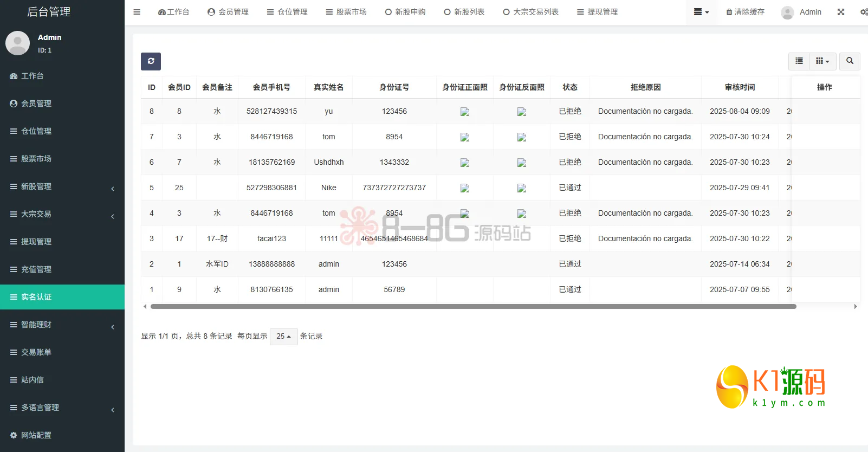Click the 会员ID column header

[179, 87]
